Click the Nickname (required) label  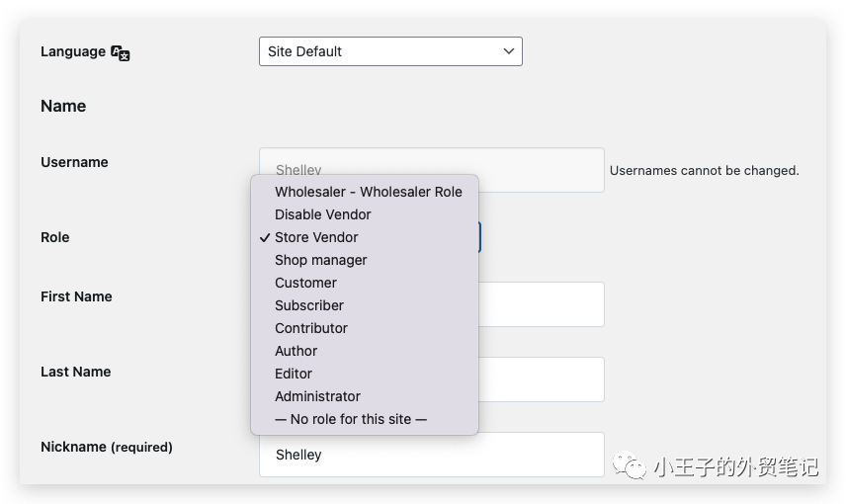pyautogui.click(x=107, y=447)
